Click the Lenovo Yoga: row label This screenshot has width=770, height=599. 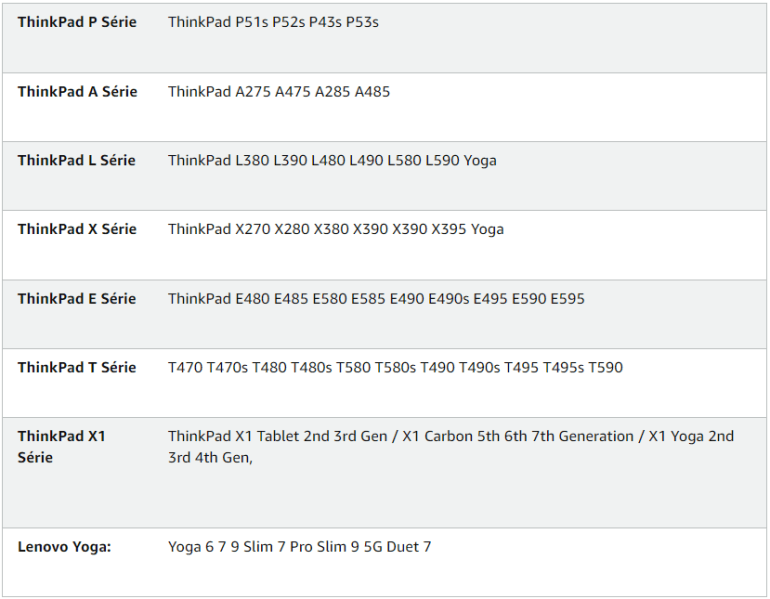pyautogui.click(x=64, y=547)
